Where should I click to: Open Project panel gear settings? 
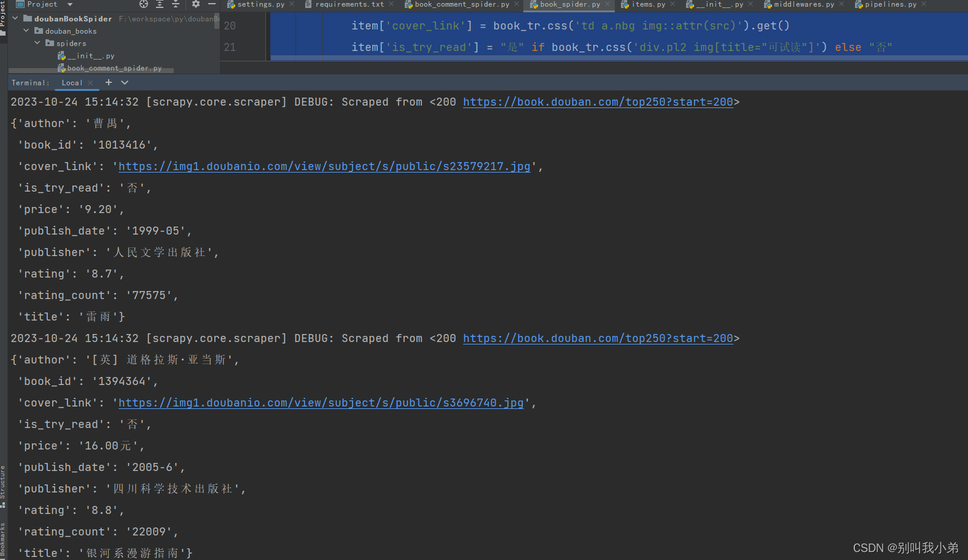[196, 4]
